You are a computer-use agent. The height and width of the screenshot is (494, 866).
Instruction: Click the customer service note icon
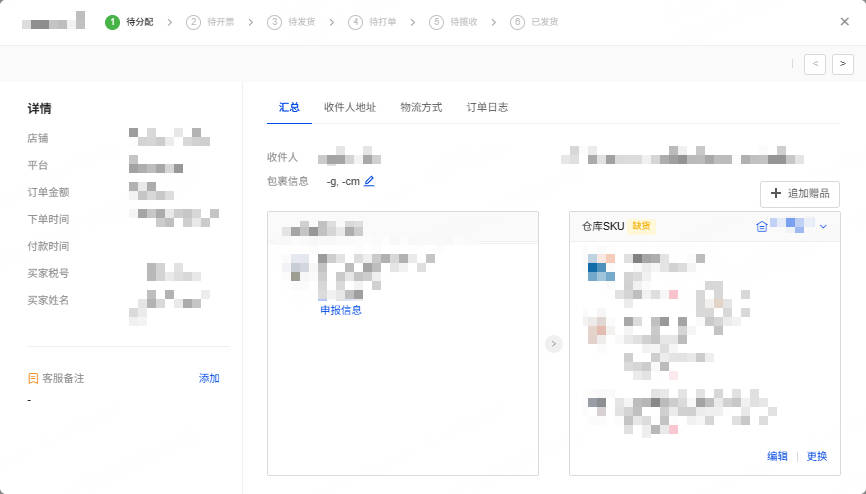pos(33,379)
